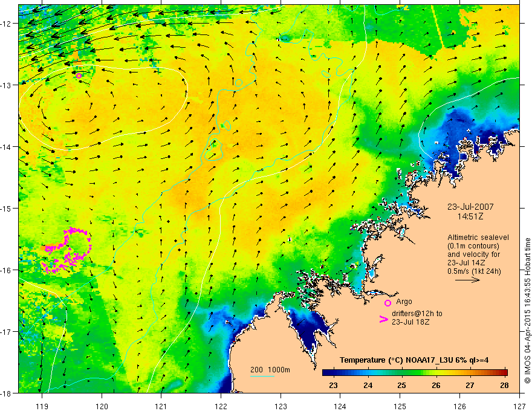Viewport: 532px width, 411px height.
Task: Click the '122' longitude axis label
Action: [x=221, y=406]
